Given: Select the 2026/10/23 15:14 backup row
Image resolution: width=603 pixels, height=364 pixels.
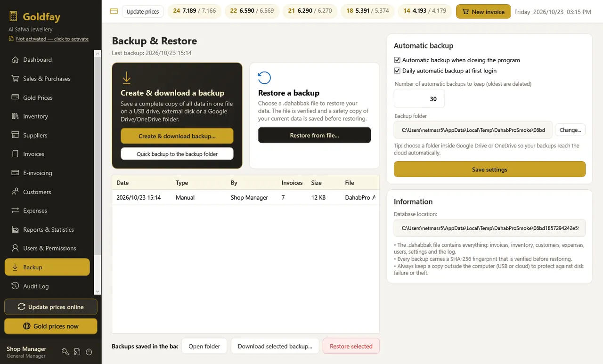Looking at the screenshot, I should pos(245,198).
